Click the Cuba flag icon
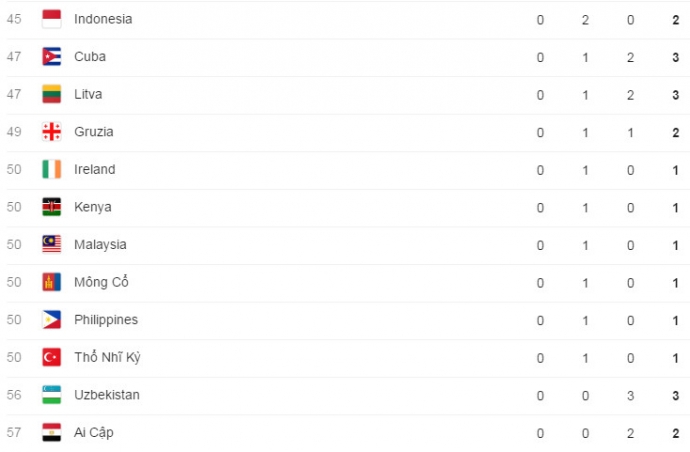The height and width of the screenshot is (452, 690). [x=51, y=57]
